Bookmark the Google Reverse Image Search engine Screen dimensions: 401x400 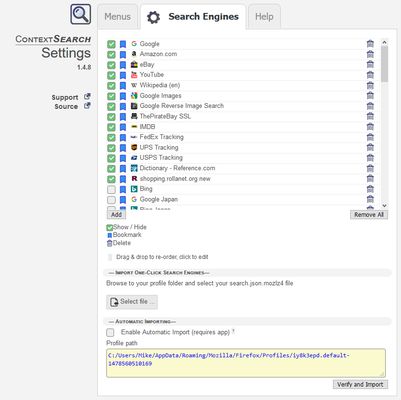point(123,106)
